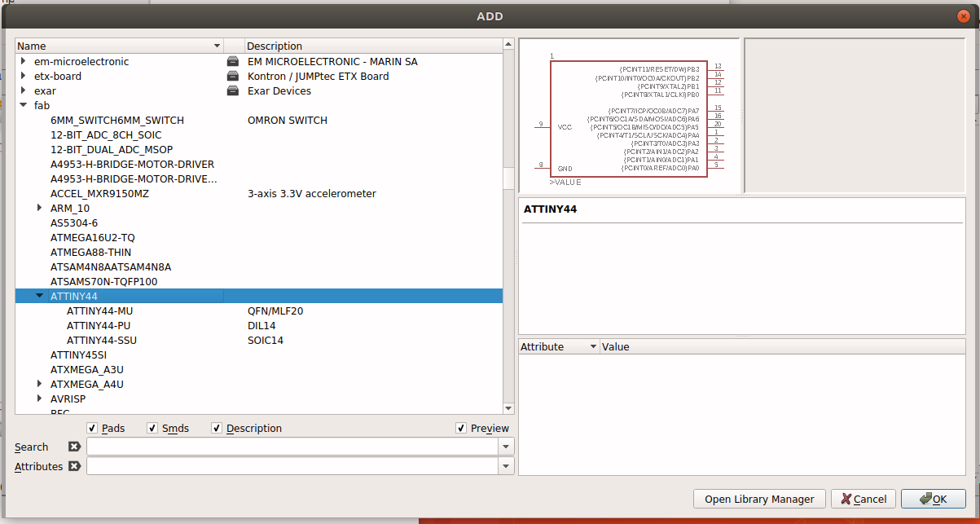Uncheck the Pads checkbox

92,428
